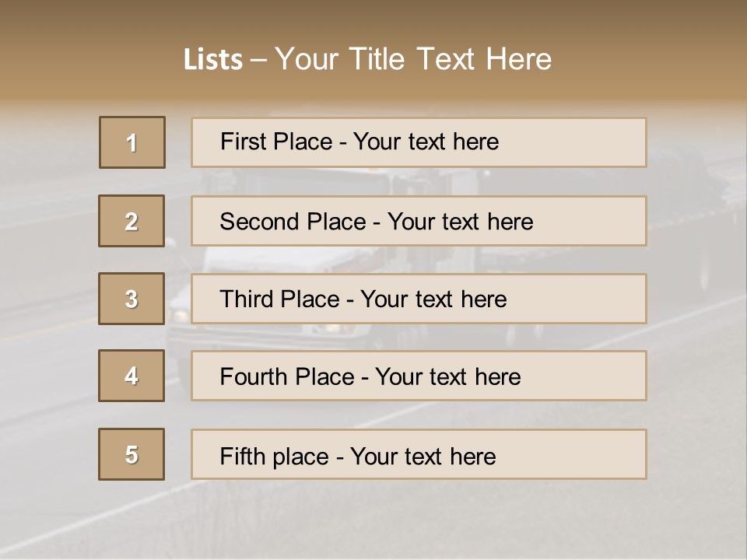This screenshot has width=747, height=560.
Task: Select the Third Place text bar
Action: coord(419,299)
